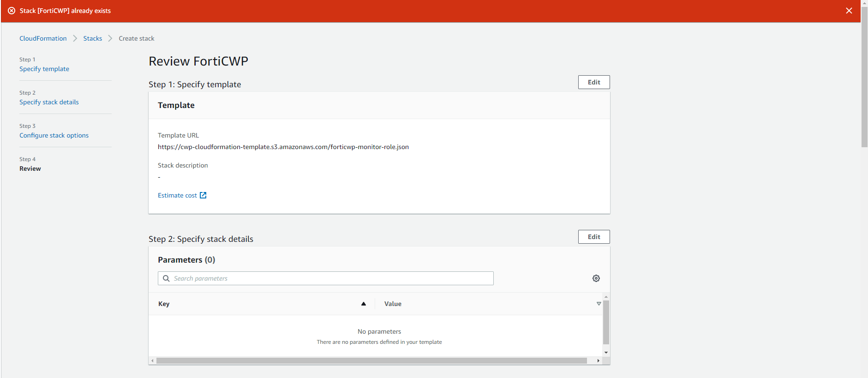Sort parameters using the Value column arrow
This screenshot has width=868, height=378.
pyautogui.click(x=599, y=304)
